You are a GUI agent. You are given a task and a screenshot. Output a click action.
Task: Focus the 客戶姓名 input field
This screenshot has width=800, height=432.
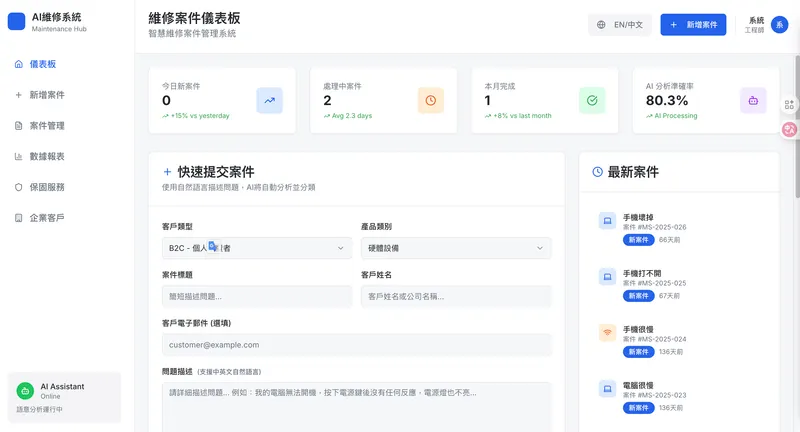coord(456,296)
